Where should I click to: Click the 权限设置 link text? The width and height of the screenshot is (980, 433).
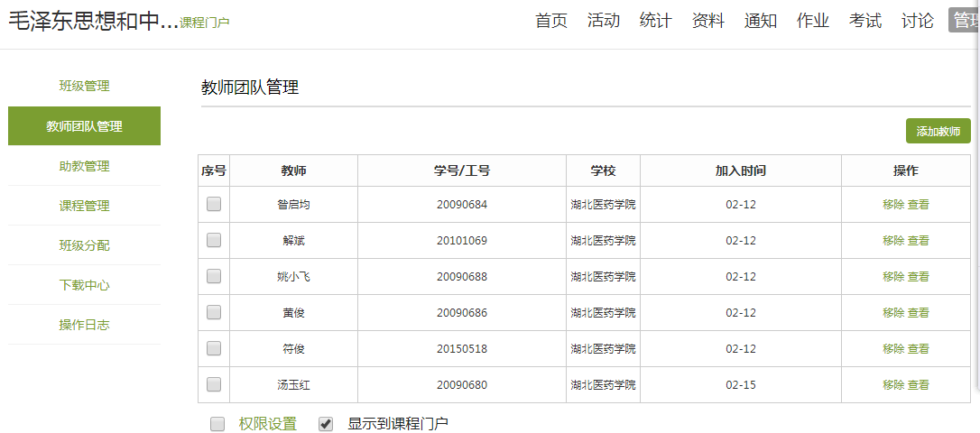coord(268,424)
